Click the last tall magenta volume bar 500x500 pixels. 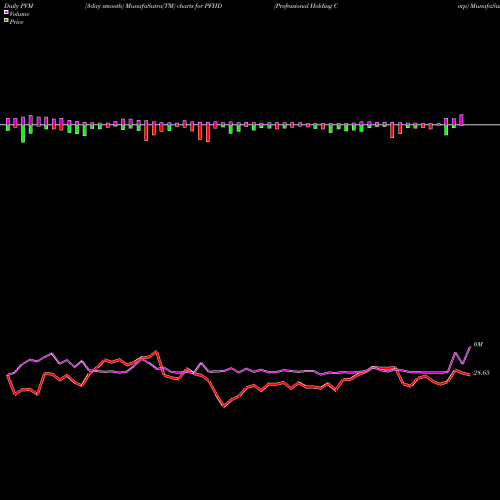[461, 120]
